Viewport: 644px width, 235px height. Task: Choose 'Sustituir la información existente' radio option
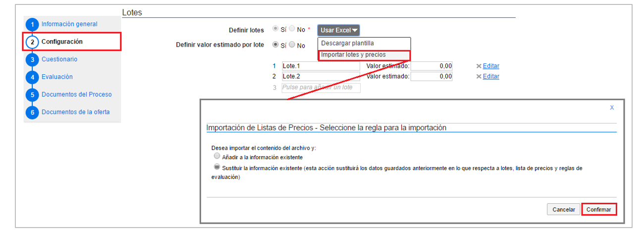[x=217, y=168]
